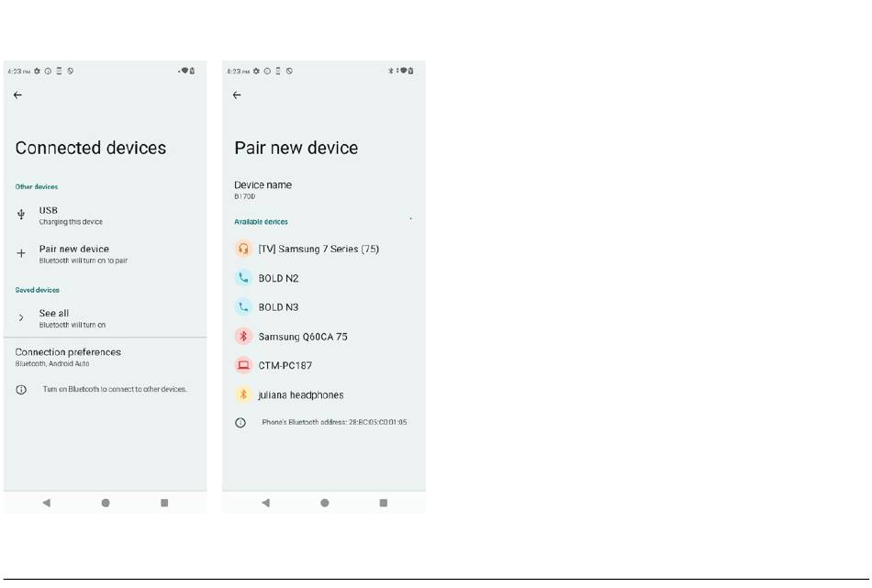Tap info icon beside Phone's Bluetooth address
Image resolution: width=872 pixels, height=588 pixels.
[x=240, y=423]
